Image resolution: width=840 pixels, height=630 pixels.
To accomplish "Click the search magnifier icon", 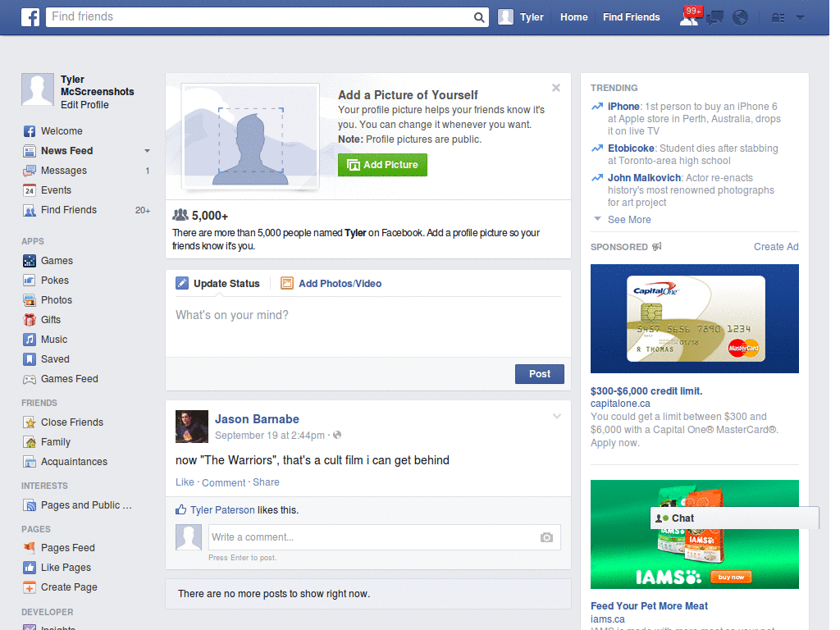I will tap(479, 18).
